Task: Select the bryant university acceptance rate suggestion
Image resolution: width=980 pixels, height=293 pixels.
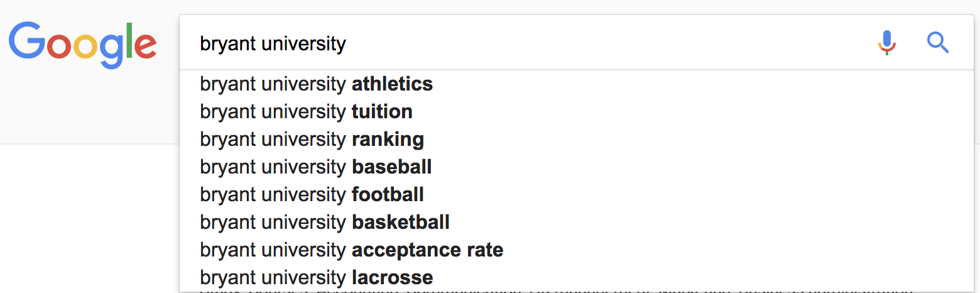Action: pos(577,250)
